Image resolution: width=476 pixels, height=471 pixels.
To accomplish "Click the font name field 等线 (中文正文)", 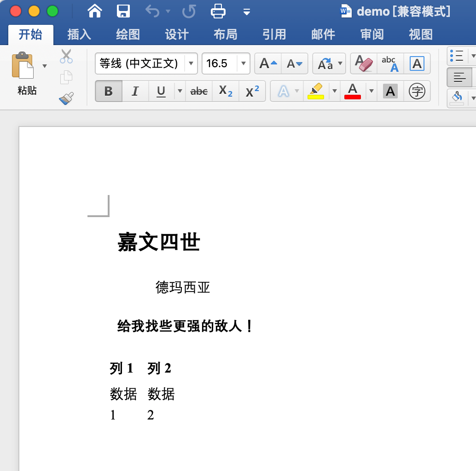I will 139,63.
